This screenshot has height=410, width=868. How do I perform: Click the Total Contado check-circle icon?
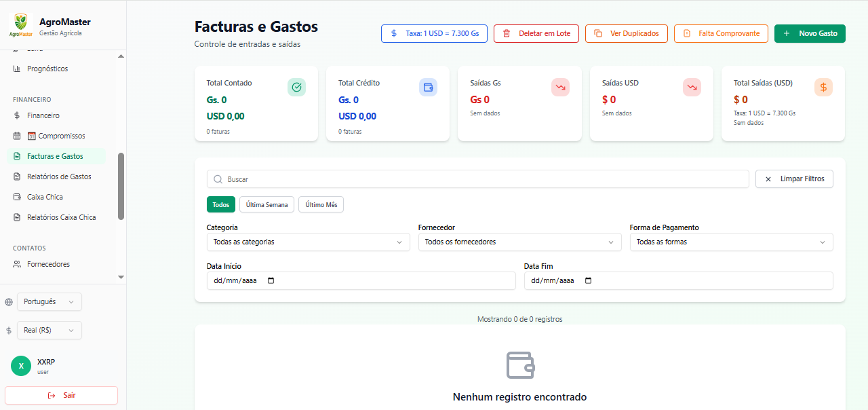click(x=296, y=87)
